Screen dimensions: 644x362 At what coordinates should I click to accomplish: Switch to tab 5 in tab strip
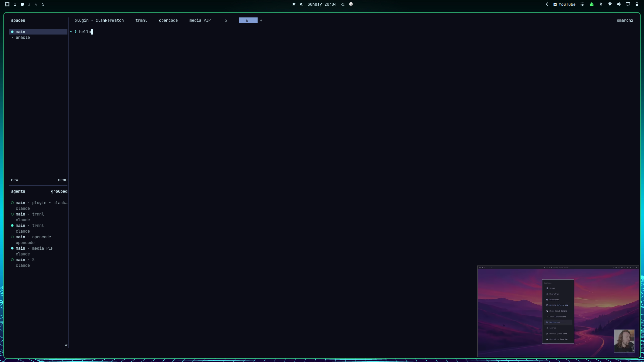226,20
